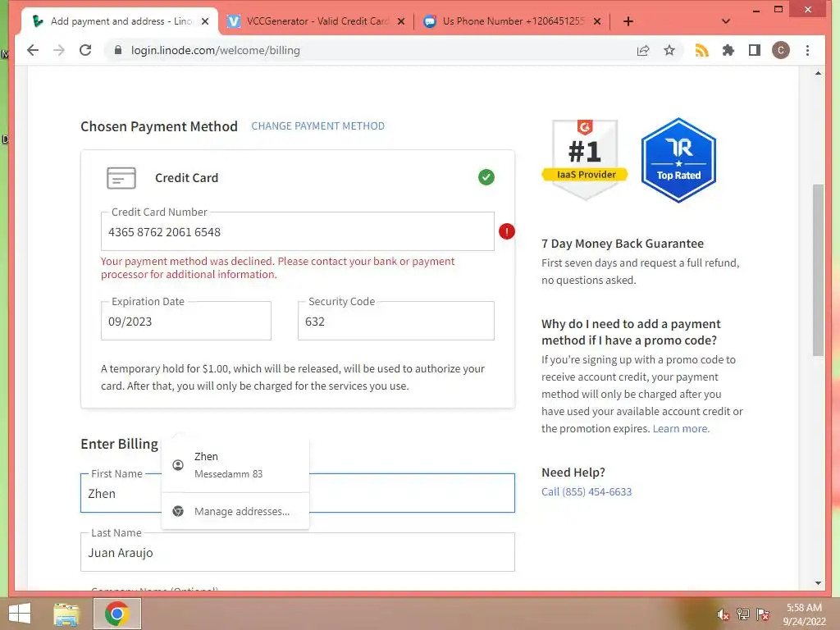Viewport: 840px width, 630px height.
Task: Switch to the Us Phone Number tab
Action: [513, 21]
